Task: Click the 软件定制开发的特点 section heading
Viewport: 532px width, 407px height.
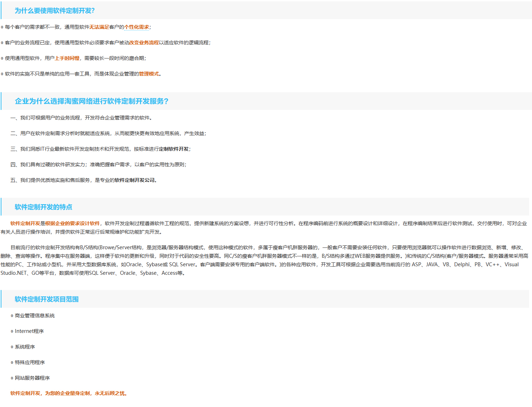Action: click(43, 207)
